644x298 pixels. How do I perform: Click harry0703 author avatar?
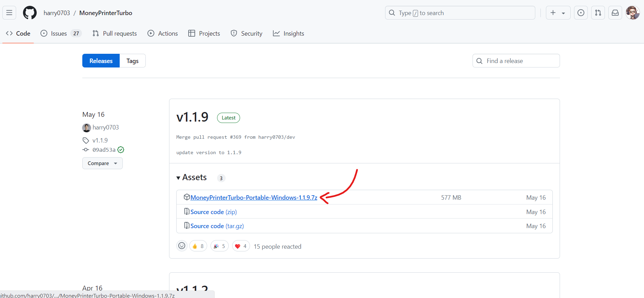point(86,128)
